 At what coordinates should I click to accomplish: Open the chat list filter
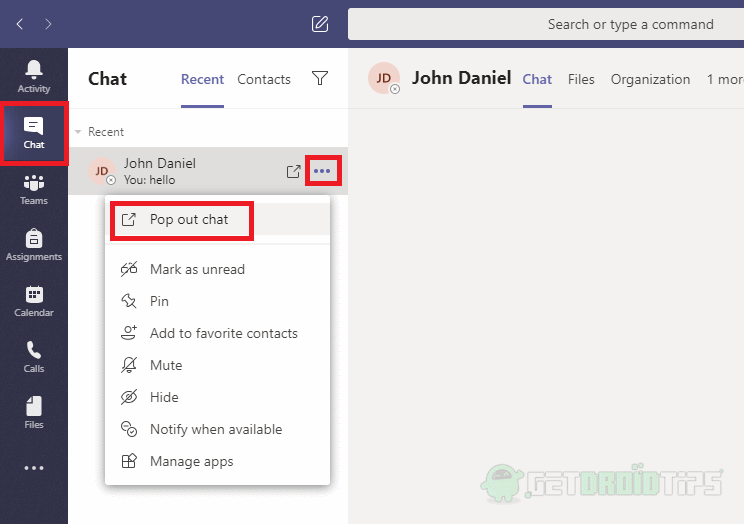click(x=320, y=78)
